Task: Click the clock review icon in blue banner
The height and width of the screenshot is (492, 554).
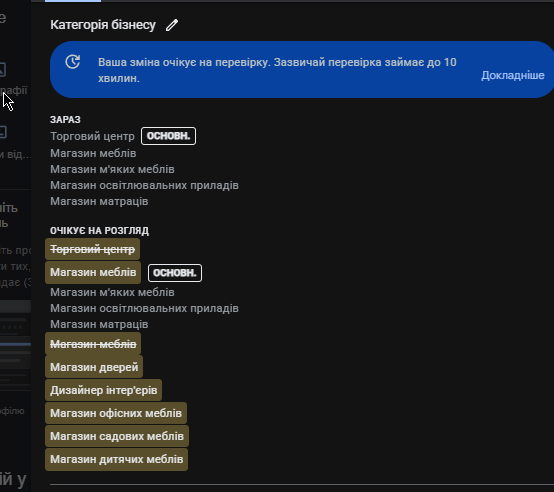Action: [73, 62]
